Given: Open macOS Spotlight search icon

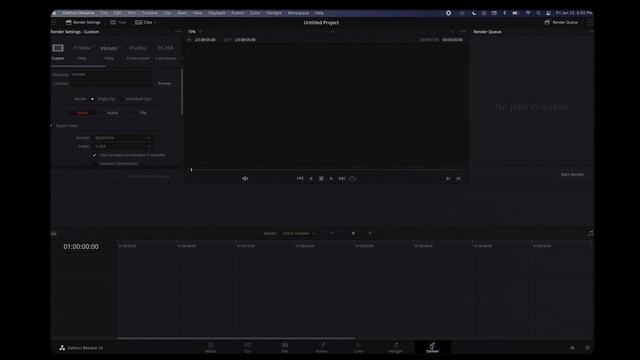Looking at the screenshot, I should (x=538, y=13).
